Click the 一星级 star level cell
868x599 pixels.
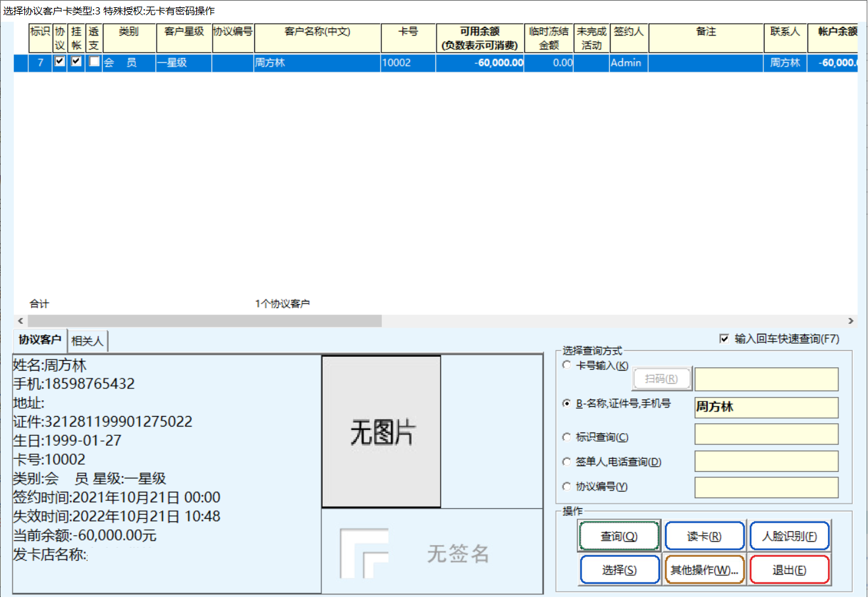184,63
